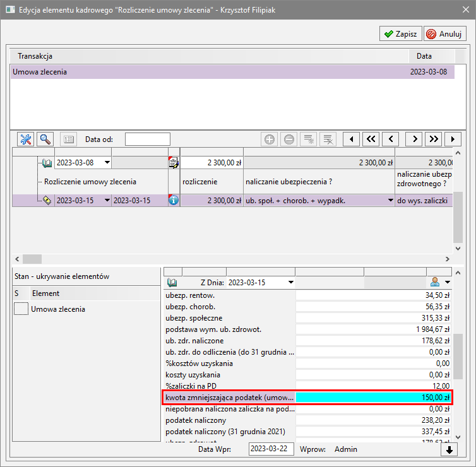
Task: Click the book icon beside date 2023-03-08
Action: (x=47, y=163)
